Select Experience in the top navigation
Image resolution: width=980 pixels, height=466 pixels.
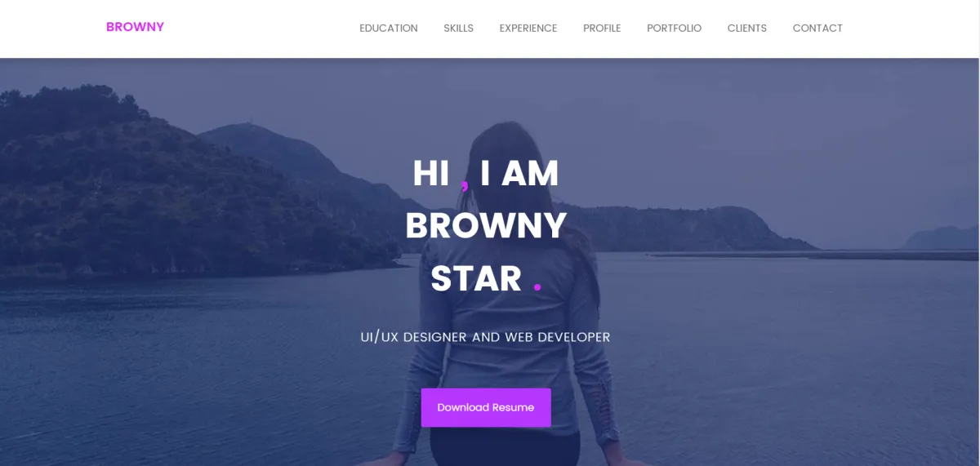click(528, 28)
